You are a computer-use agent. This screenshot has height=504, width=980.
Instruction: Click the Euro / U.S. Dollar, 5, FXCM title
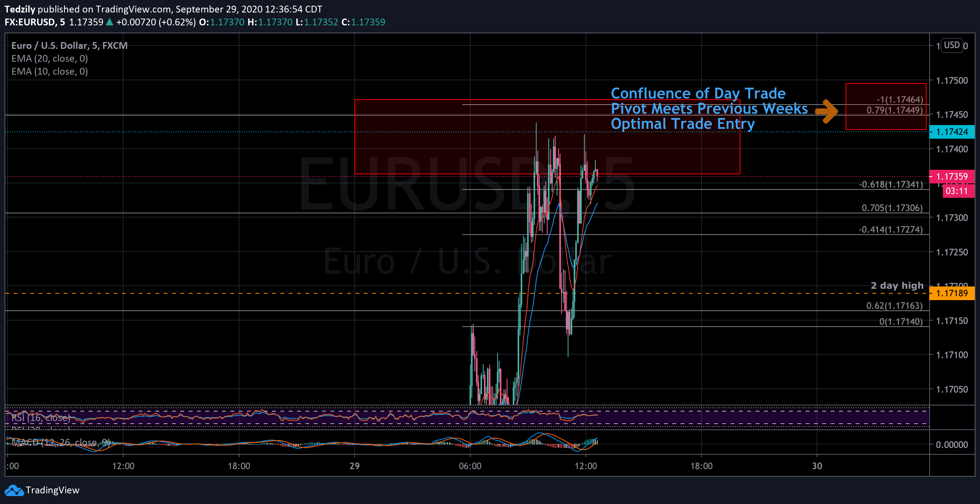70,45
